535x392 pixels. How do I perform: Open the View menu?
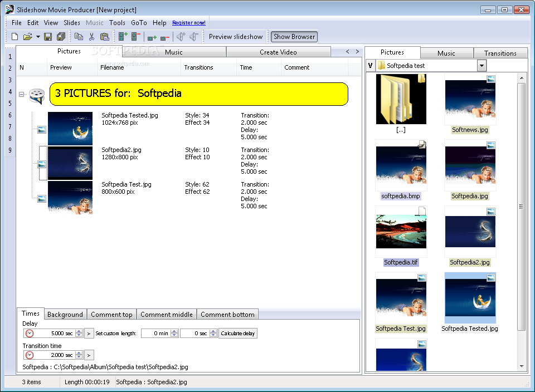click(51, 22)
